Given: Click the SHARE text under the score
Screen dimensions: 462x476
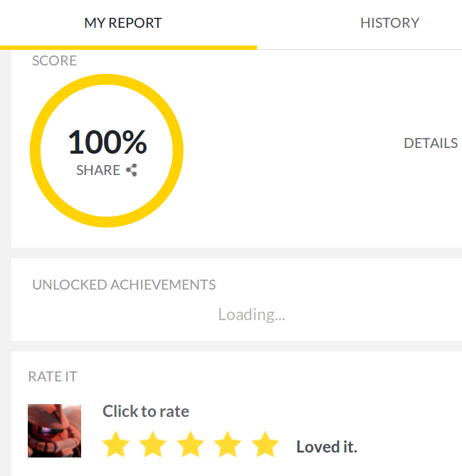Looking at the screenshot, I should [x=98, y=170].
